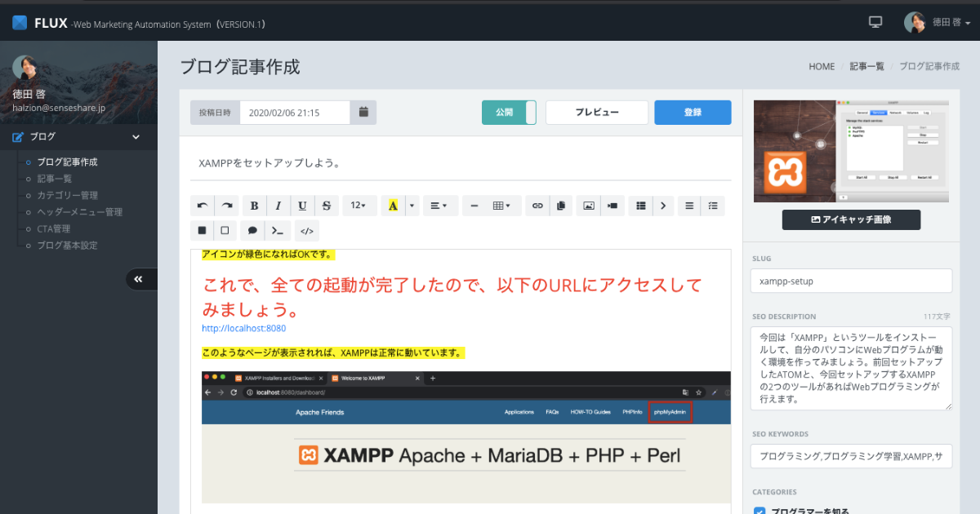This screenshot has height=514, width=980.
Task: Click the halzion@senseshare.jp email text
Action: pos(59,108)
